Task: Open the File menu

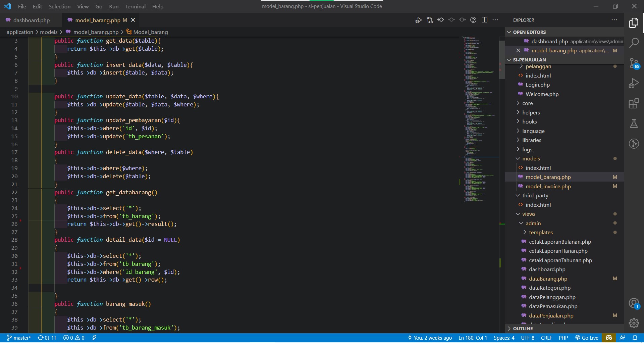Action: click(22, 6)
